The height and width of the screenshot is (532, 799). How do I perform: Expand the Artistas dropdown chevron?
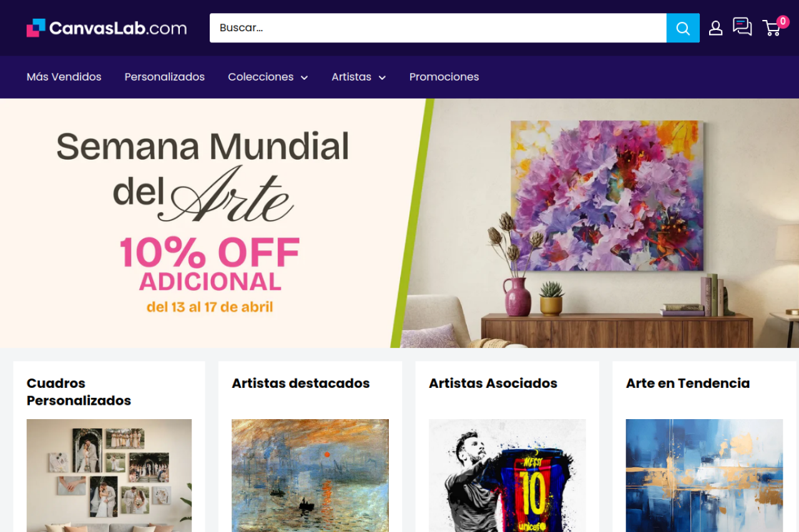[382, 77]
